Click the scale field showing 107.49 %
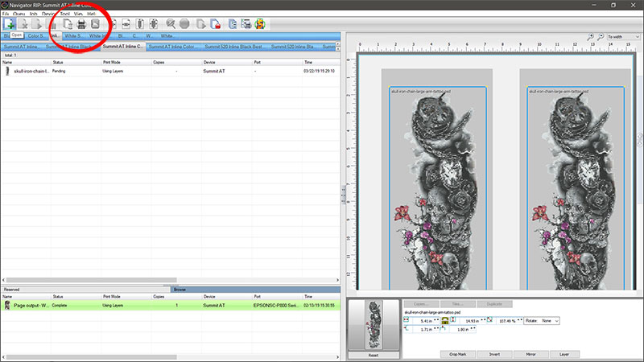Image resolution: width=644 pixels, height=362 pixels. tap(508, 320)
